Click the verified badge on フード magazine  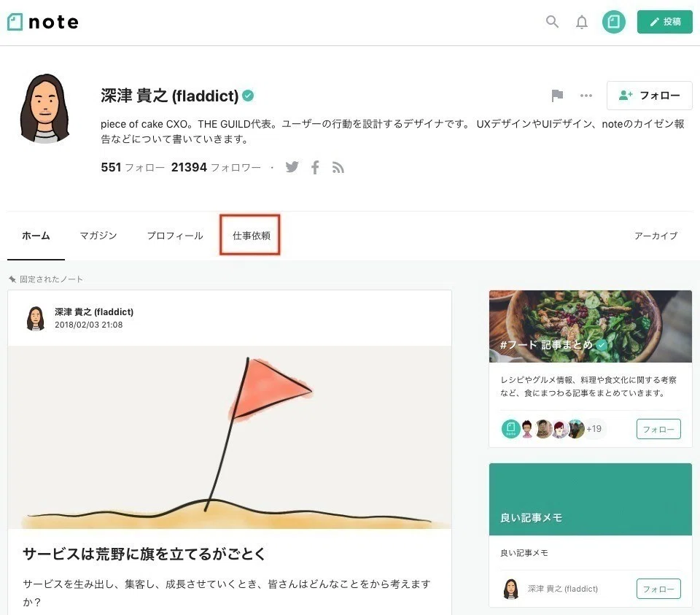[x=602, y=345]
